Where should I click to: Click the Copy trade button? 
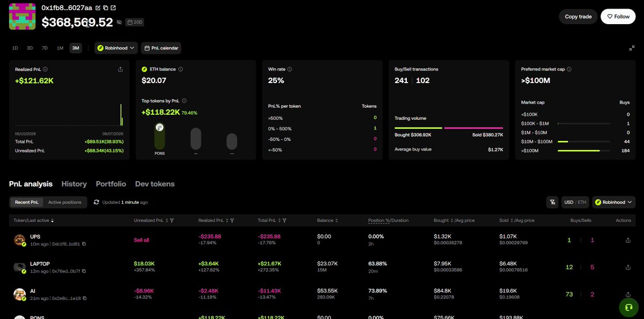578,17
